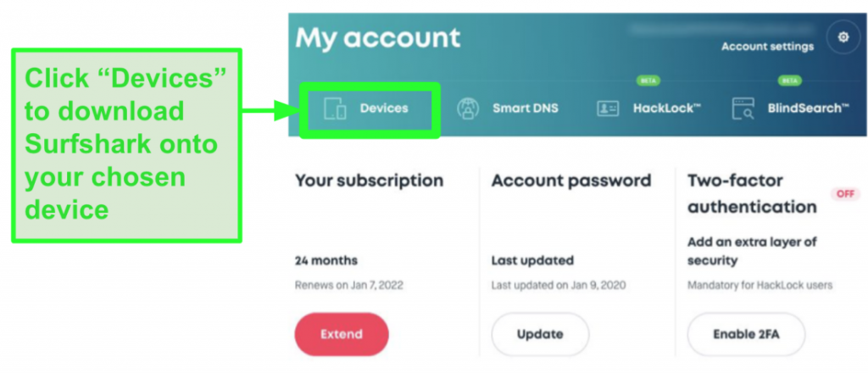Open the account settings gear icon
This screenshot has height=373, width=868.
tap(843, 37)
